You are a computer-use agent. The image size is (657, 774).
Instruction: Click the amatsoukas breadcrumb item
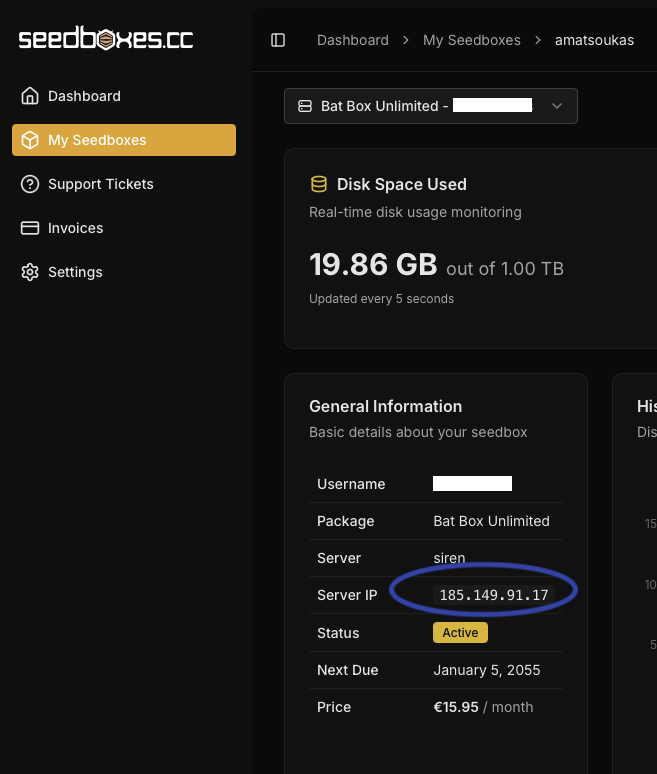pyautogui.click(x=594, y=40)
